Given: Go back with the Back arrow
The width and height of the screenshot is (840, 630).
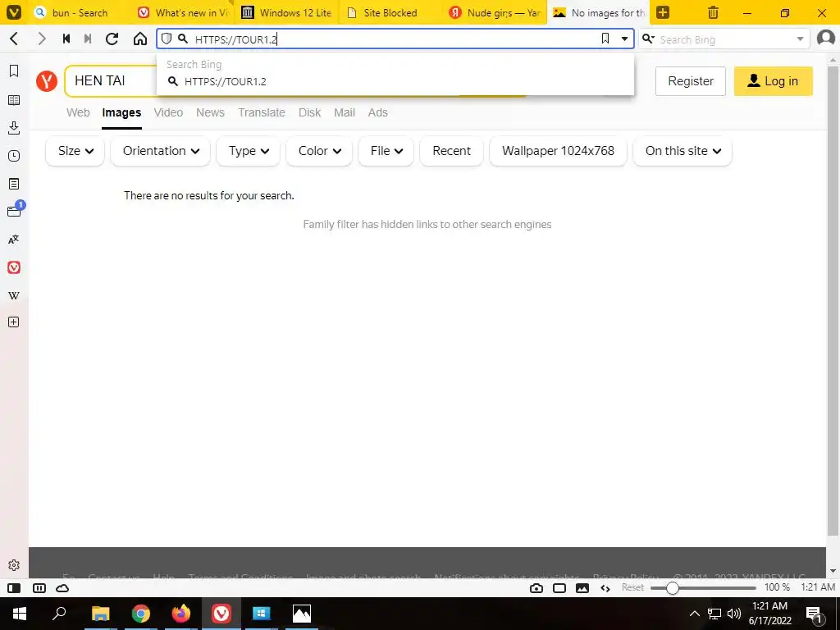Looking at the screenshot, I should (x=15, y=39).
